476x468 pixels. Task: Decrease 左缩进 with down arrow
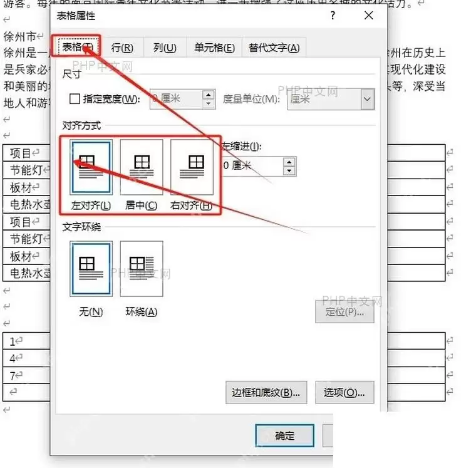click(x=289, y=171)
